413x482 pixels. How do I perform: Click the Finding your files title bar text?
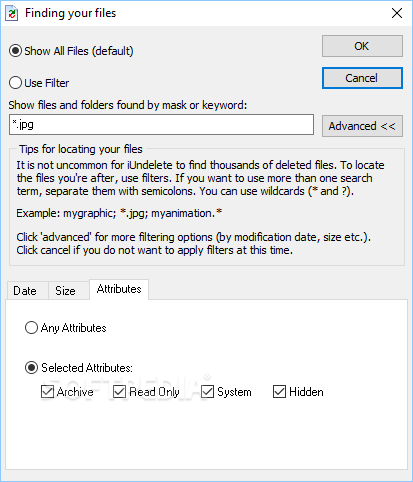point(70,13)
